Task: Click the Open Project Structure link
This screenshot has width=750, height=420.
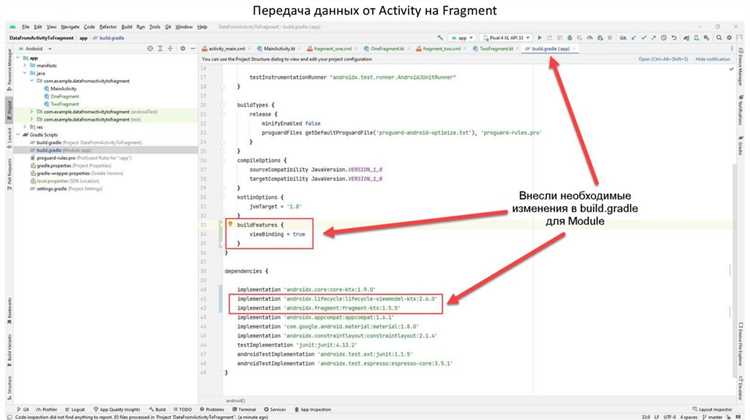Action: (x=663, y=59)
